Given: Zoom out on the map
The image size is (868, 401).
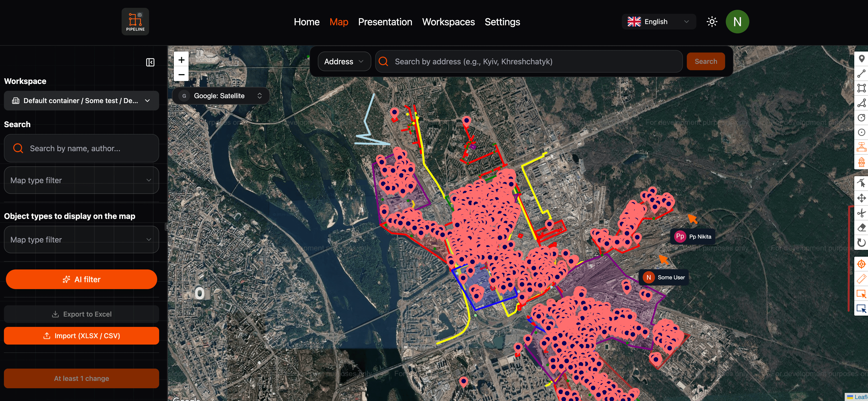Looking at the screenshot, I should coord(181,75).
